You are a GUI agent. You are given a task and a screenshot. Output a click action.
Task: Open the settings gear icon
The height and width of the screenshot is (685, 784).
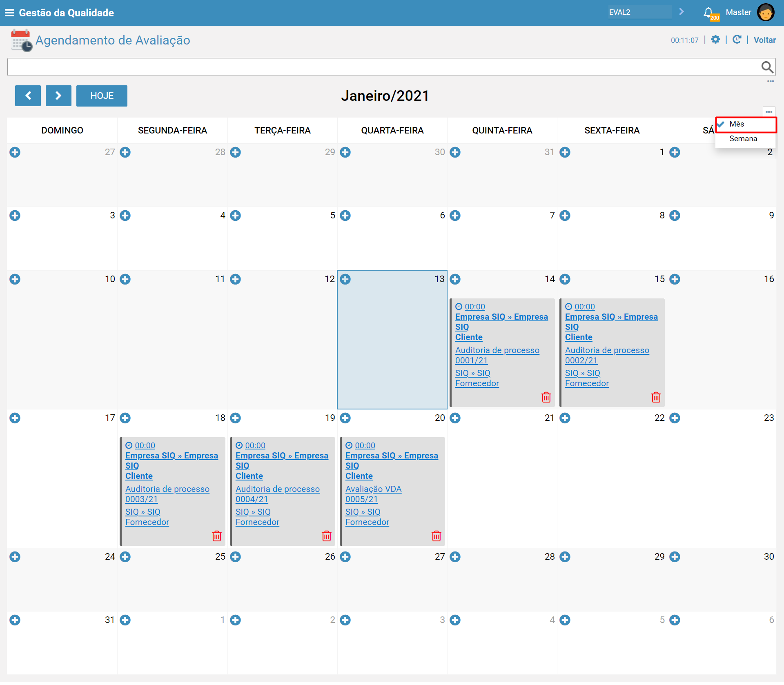click(x=715, y=40)
